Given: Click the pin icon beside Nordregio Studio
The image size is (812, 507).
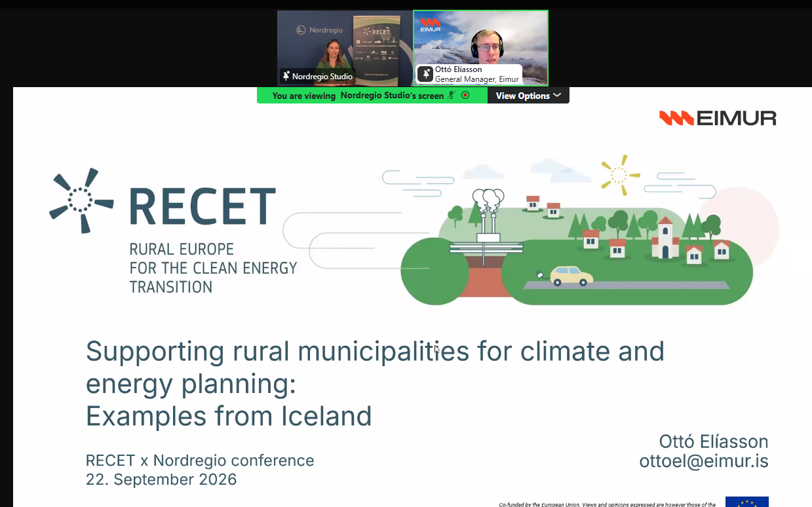Looking at the screenshot, I should [286, 77].
